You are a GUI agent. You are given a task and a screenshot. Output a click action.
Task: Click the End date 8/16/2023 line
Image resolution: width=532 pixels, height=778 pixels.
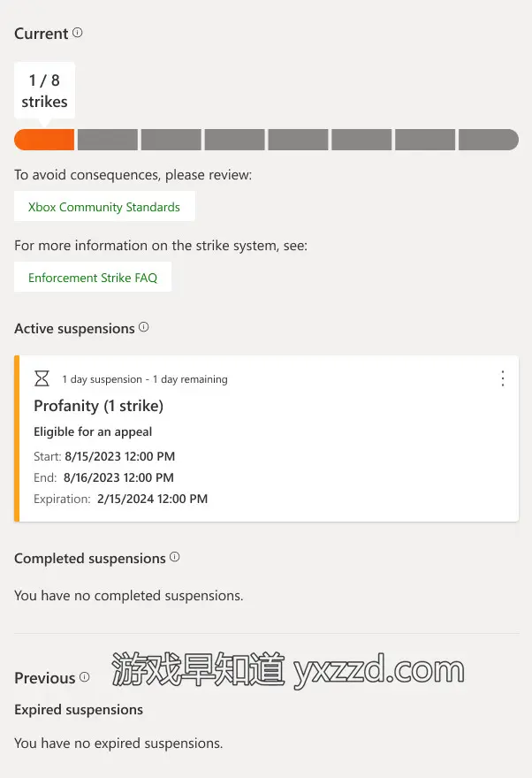[x=103, y=477]
